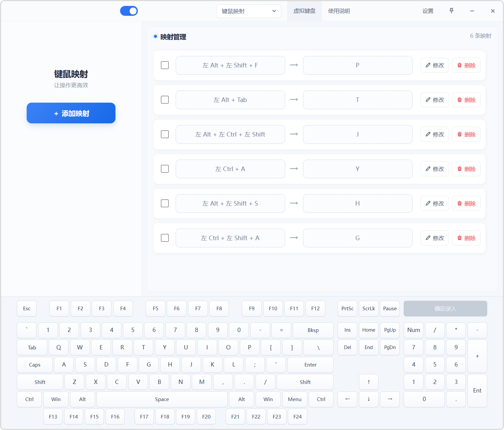
Task: Check the box for 左 Ctrl + 左 Shift + A mapping
Action: tap(165, 238)
